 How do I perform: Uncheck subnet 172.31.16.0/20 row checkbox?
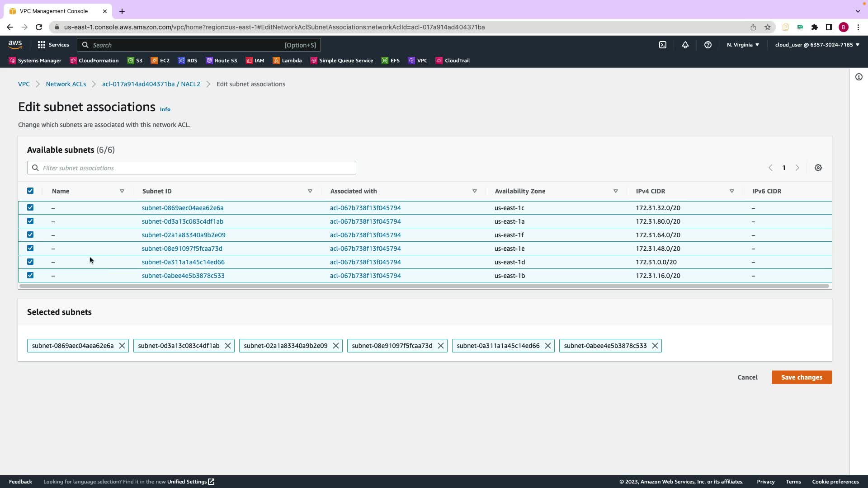[30, 275]
